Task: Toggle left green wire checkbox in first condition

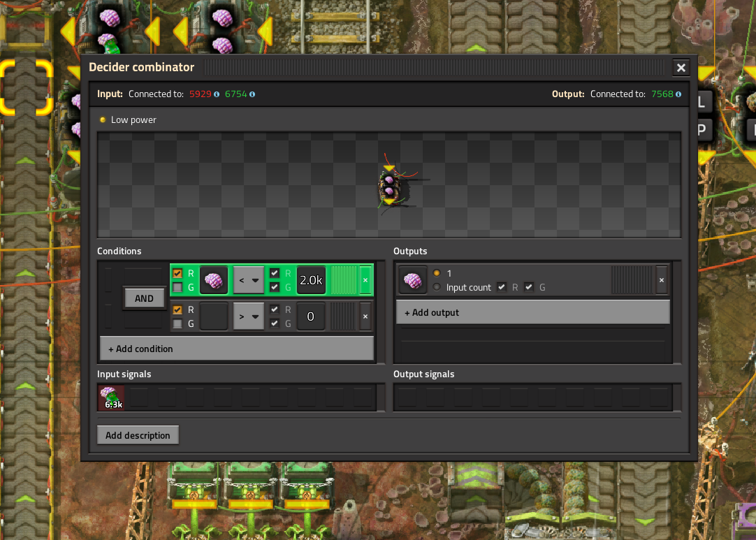Action: coord(177,287)
